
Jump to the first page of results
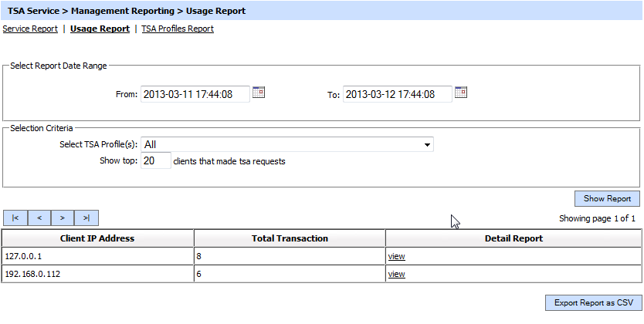(15, 218)
